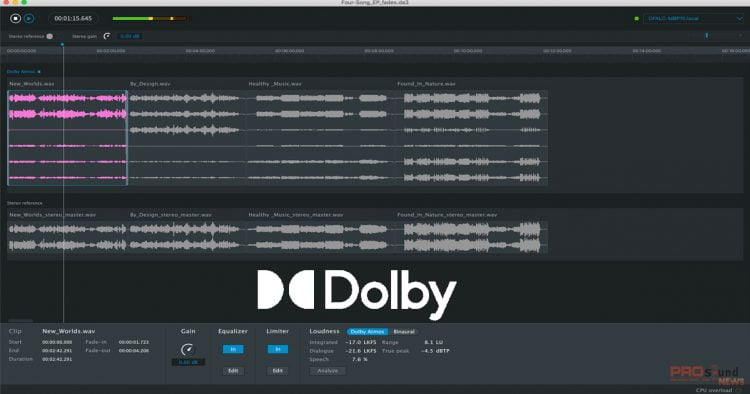Click the green connection status indicator
This screenshot has width=750, height=394.
click(x=636, y=19)
